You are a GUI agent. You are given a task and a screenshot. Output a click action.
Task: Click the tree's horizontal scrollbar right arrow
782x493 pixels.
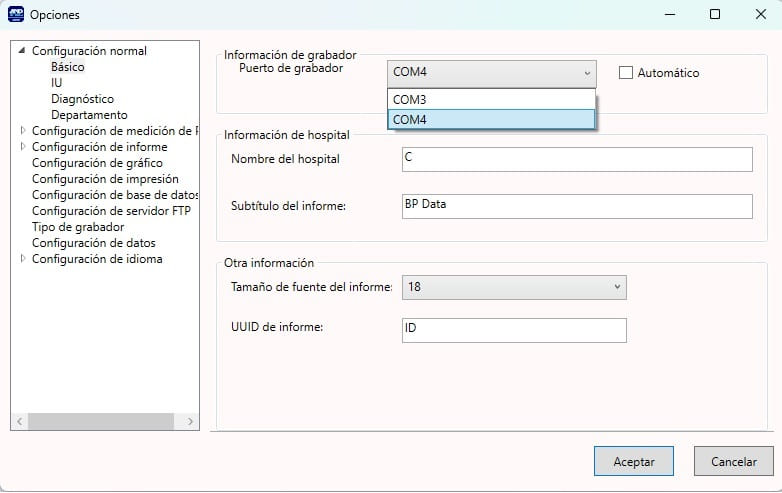191,423
